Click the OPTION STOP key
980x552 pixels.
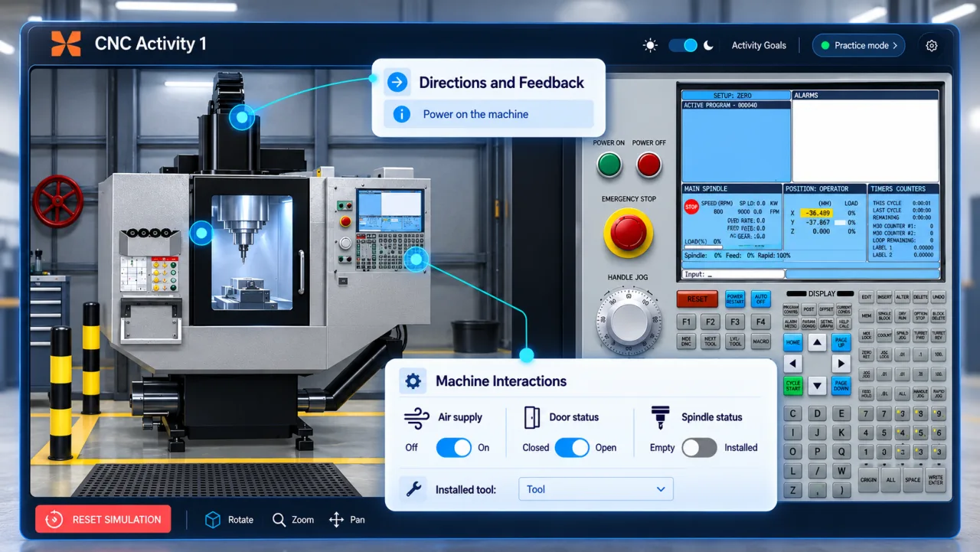click(920, 315)
